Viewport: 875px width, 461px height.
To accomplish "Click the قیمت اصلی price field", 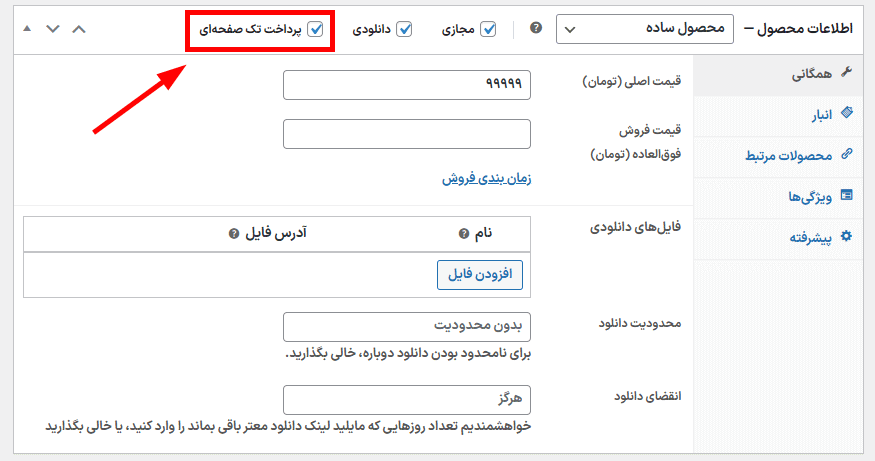I will [406, 85].
